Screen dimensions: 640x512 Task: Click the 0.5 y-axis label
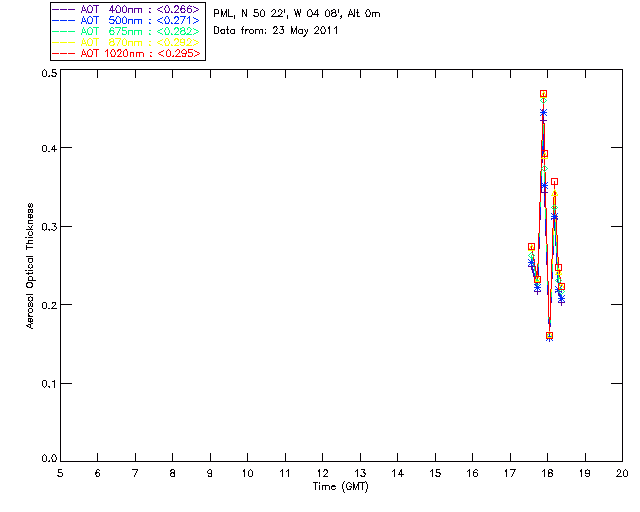[x=49, y=73]
